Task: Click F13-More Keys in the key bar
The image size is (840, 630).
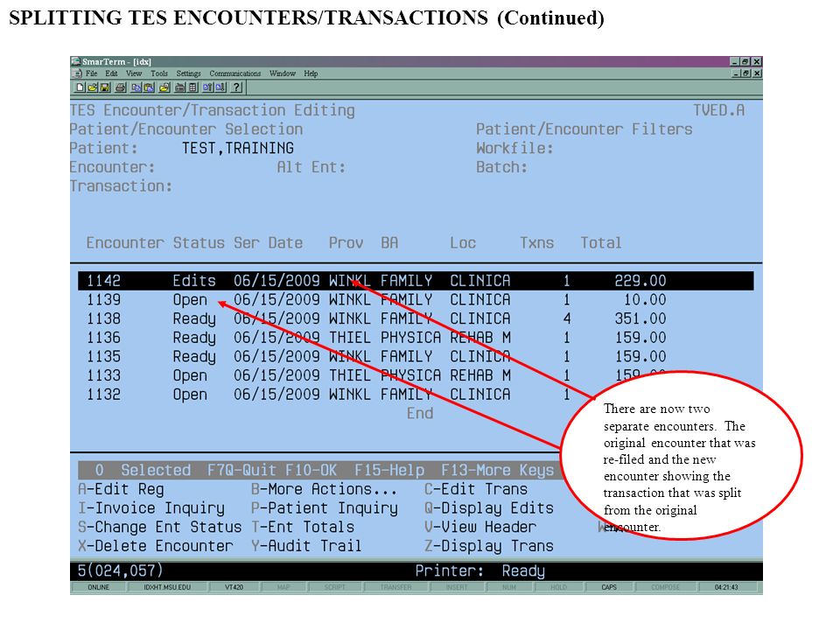Action: coord(498,471)
